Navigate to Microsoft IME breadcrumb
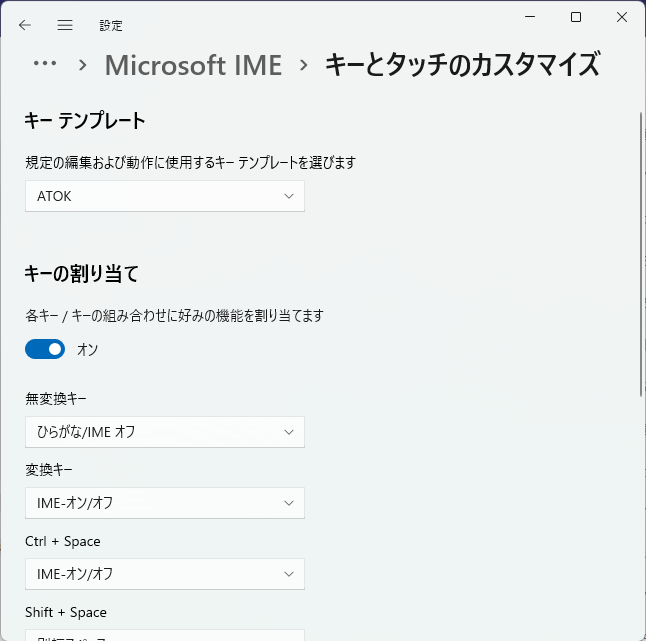 tap(193, 65)
